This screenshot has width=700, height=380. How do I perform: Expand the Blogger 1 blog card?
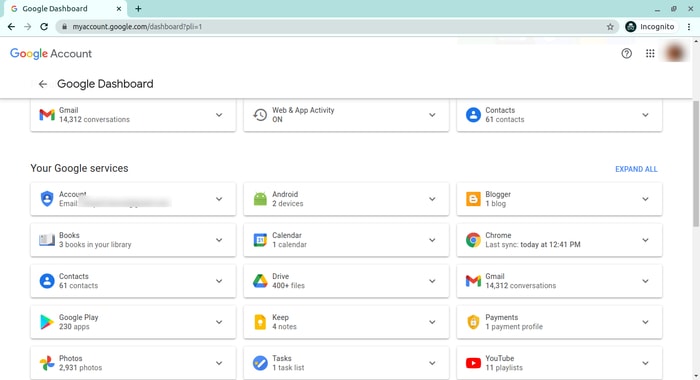tap(645, 199)
